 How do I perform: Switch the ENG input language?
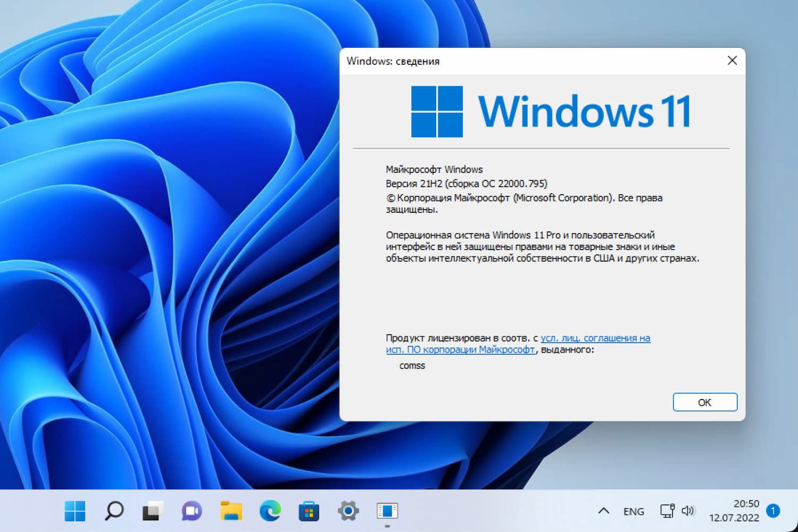633,511
